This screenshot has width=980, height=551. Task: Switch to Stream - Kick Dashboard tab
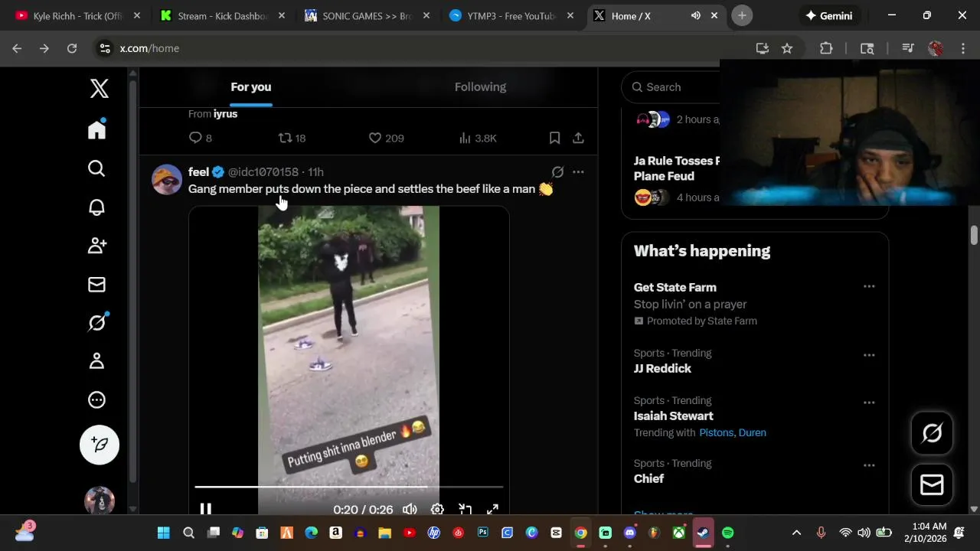pos(222,15)
